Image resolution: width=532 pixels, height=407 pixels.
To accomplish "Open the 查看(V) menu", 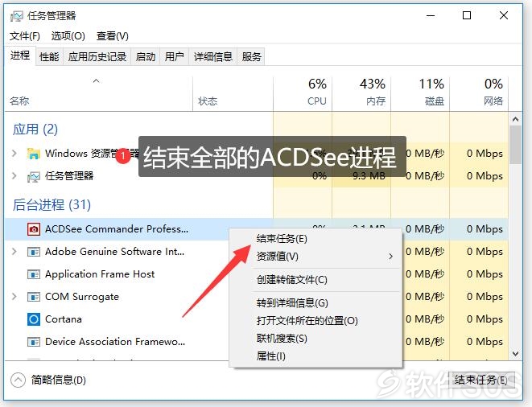I will click(113, 36).
